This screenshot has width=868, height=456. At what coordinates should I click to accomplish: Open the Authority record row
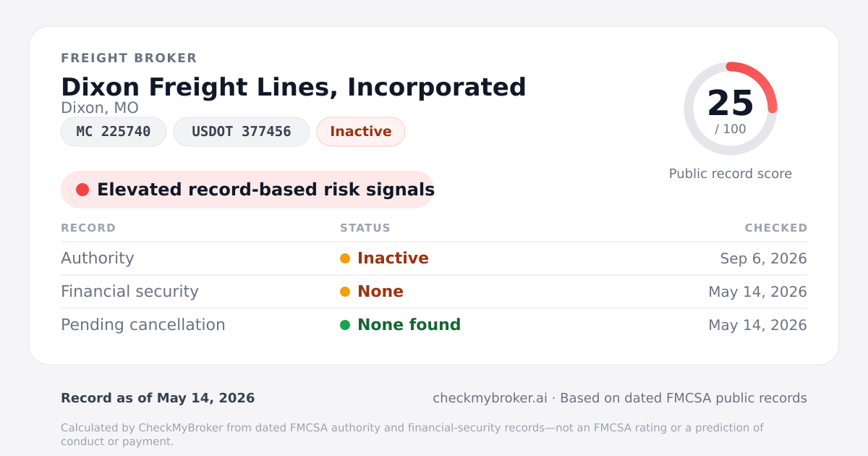(x=434, y=258)
